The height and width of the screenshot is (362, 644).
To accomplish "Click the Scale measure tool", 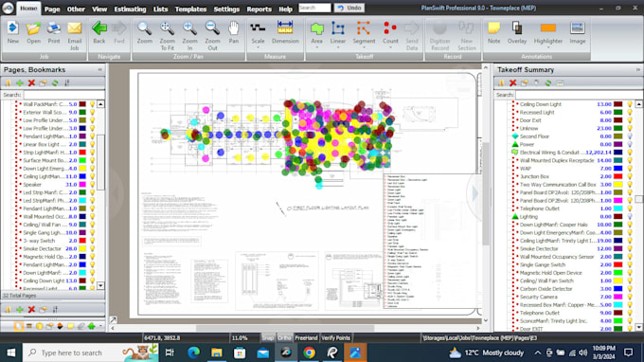I will point(258,32).
